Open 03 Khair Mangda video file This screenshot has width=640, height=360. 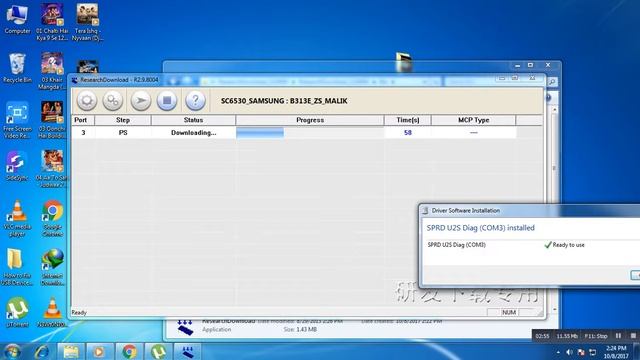52,71
